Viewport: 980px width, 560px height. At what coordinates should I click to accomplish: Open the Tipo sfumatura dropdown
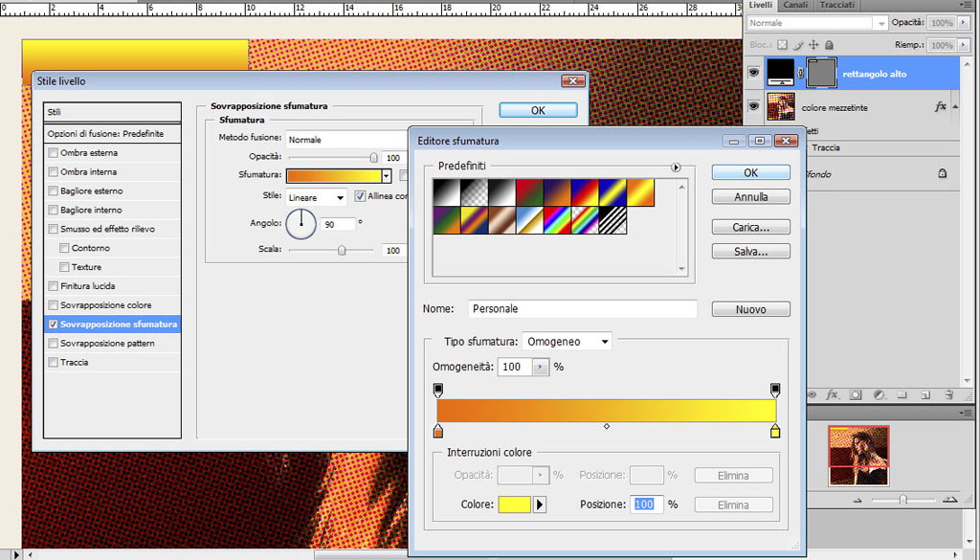coord(568,342)
